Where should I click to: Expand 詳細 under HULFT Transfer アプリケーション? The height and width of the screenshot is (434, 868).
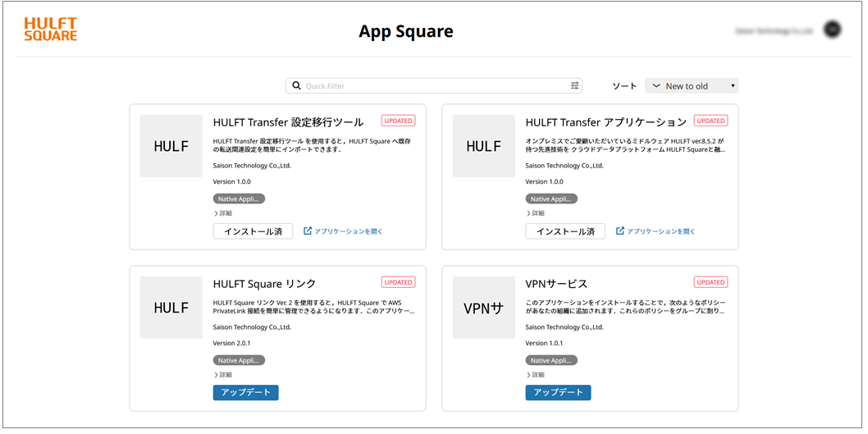point(536,213)
